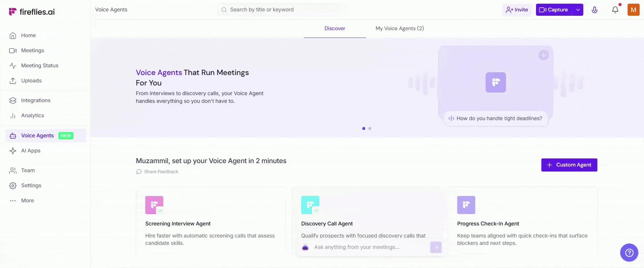The width and height of the screenshot is (644, 268).
Task: Click the Team people icon
Action: click(13, 171)
